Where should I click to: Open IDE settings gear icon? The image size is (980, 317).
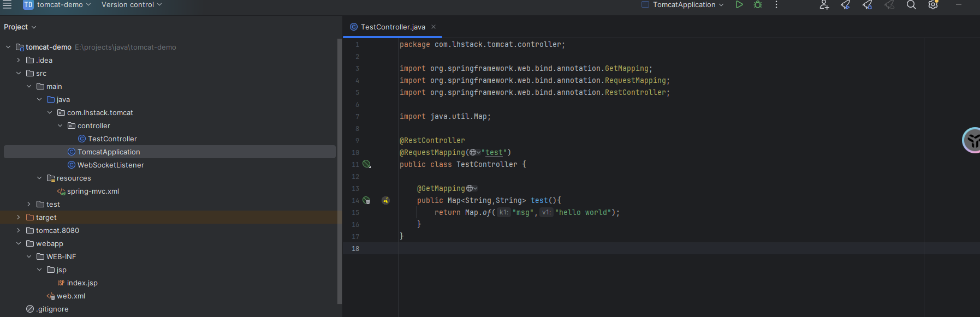[x=933, y=5]
